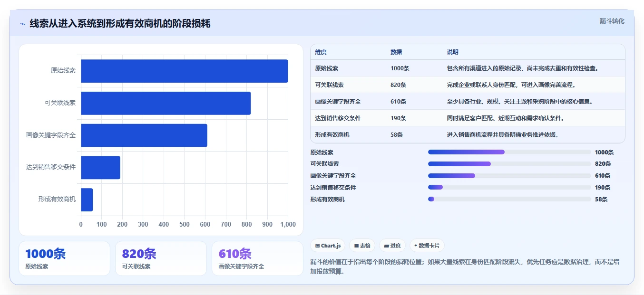Screen dimensions: 644x295
Task: Click the 达到销售移交条件 cell in the table
Action: (x=338, y=118)
